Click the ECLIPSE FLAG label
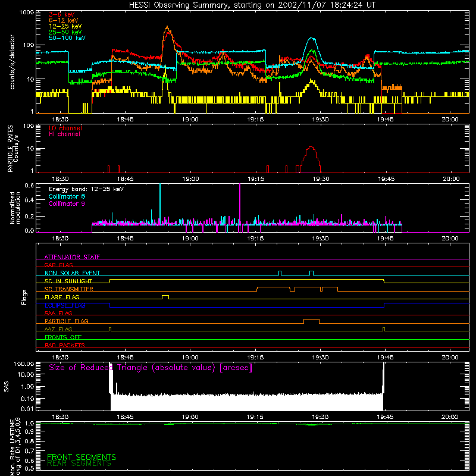 [65, 305]
